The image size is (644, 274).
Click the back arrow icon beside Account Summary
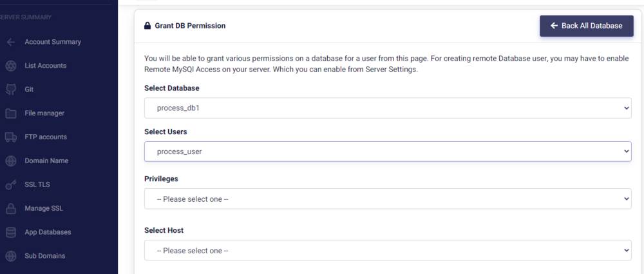tap(10, 42)
